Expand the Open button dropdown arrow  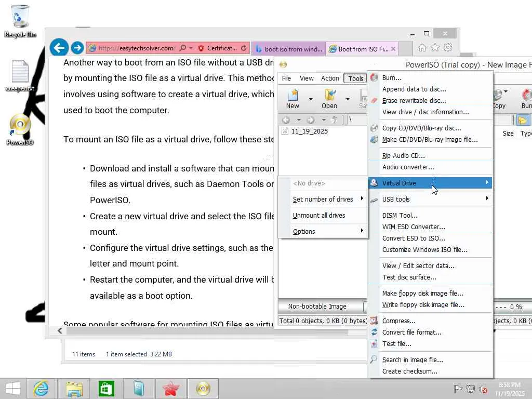(348, 99)
